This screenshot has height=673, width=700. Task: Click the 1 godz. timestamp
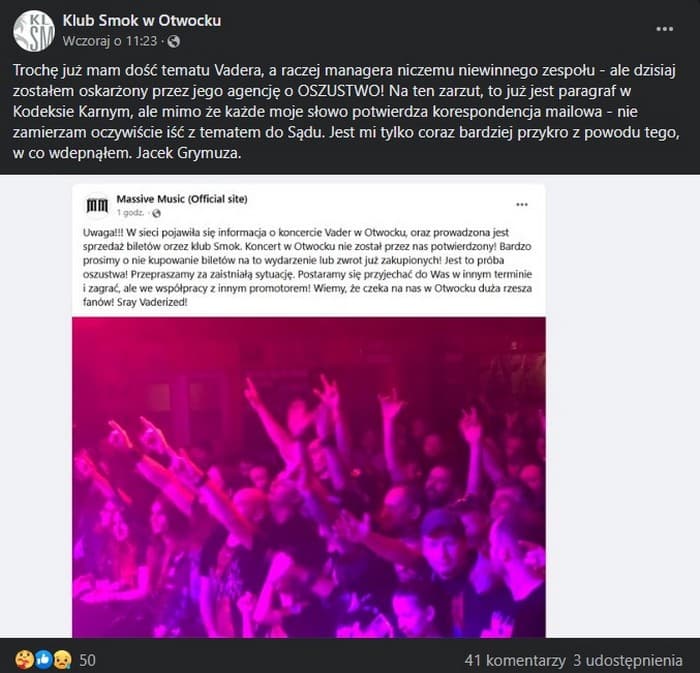point(130,213)
